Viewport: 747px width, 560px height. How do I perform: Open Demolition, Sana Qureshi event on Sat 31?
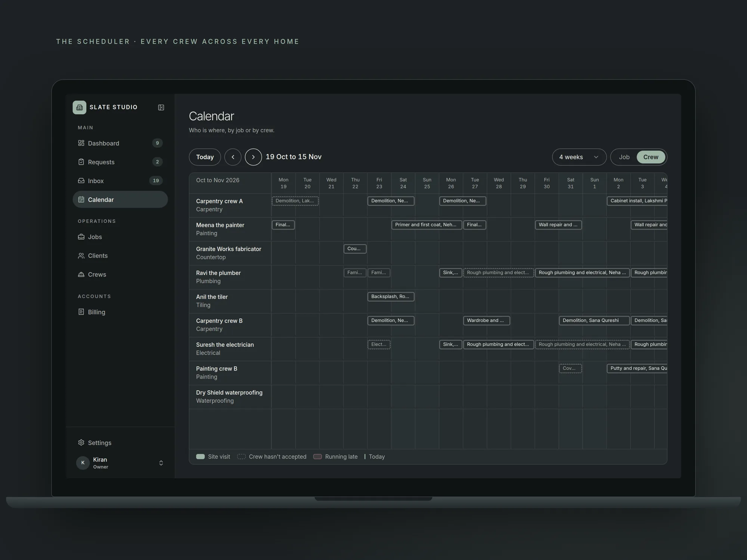click(x=594, y=320)
